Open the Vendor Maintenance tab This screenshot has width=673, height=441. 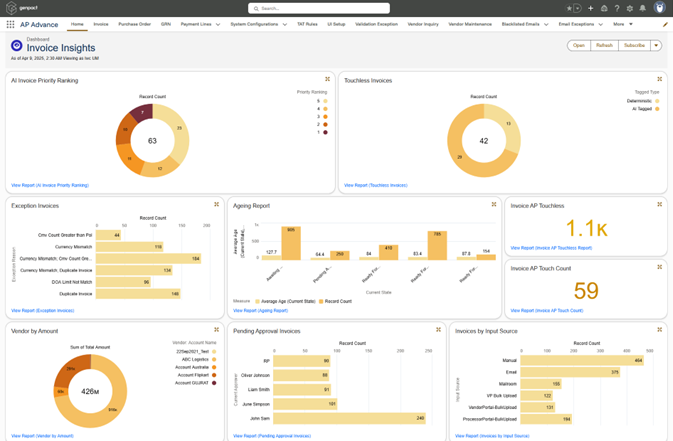(470, 24)
